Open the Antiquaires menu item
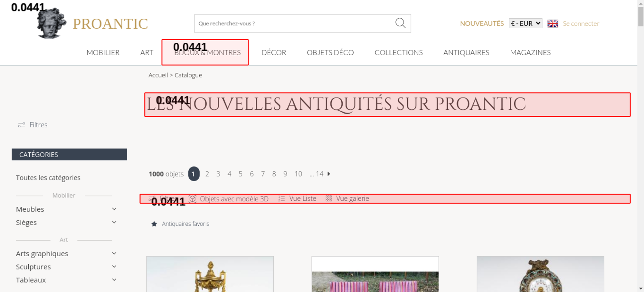Viewport: 644px width, 292px height. [x=466, y=52]
